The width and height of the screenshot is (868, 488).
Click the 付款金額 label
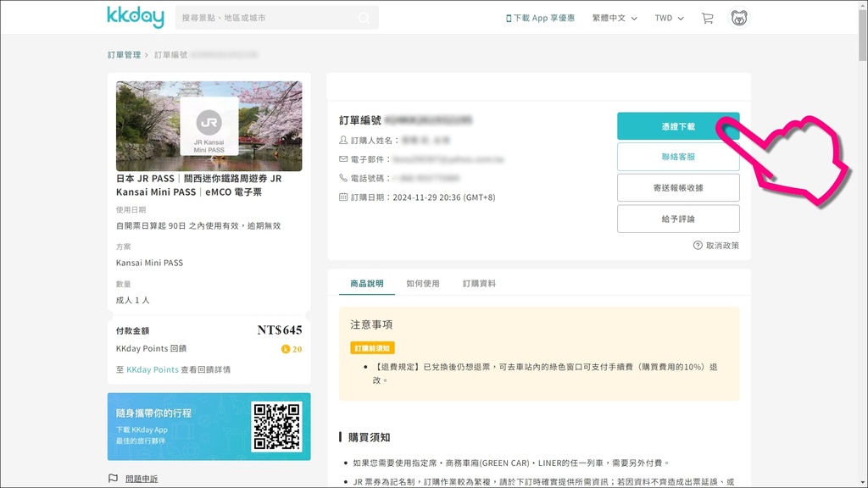pyautogui.click(x=132, y=331)
